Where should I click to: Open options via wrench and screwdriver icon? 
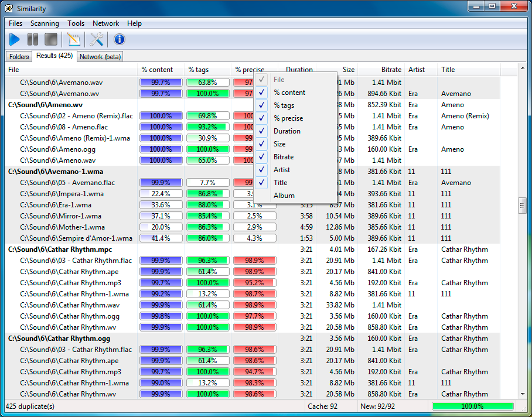click(x=97, y=39)
